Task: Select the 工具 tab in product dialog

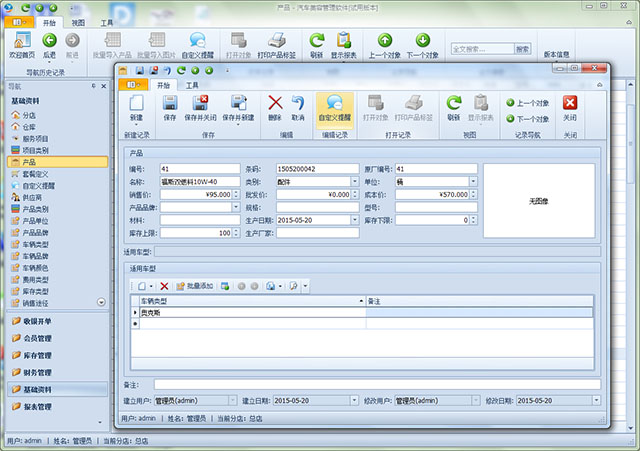Action: [x=192, y=85]
